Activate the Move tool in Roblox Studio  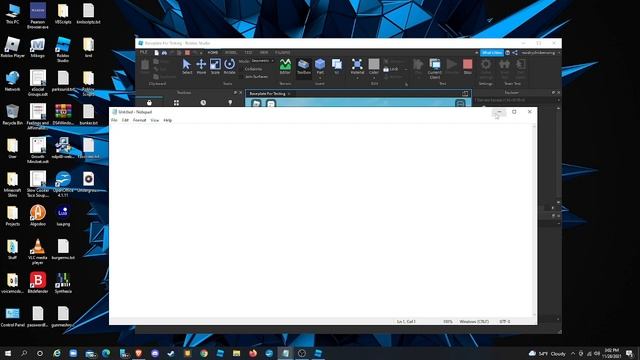pyautogui.click(x=201, y=66)
